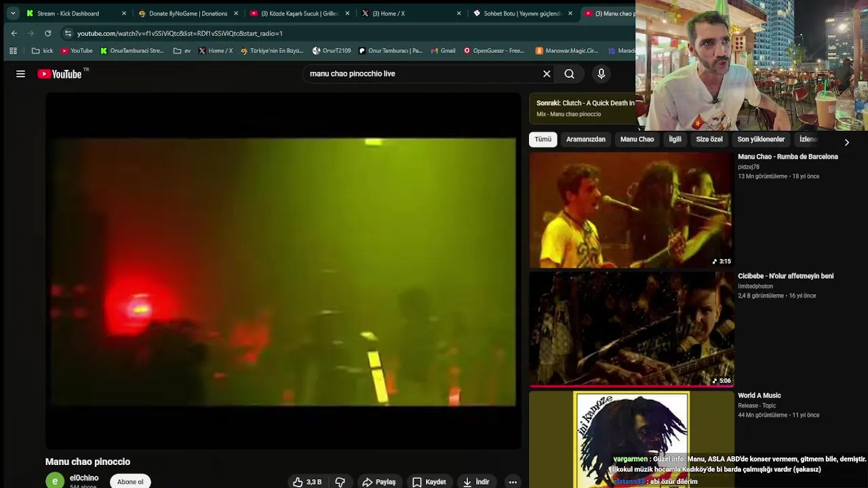Viewport: 868px width, 488px height.
Task: Open the OpenGuessr bookmark
Action: pos(494,51)
